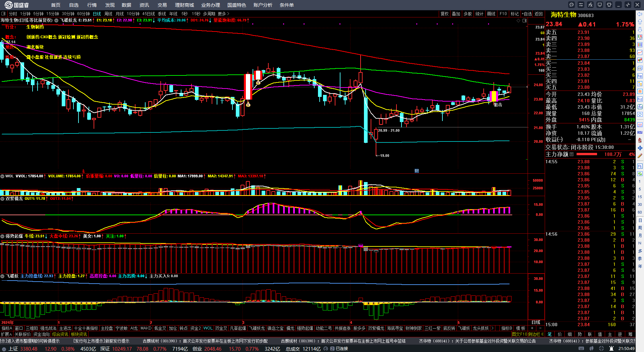Open the 图文F10 link
The height and width of the screenshot is (352, 644).
pyautogui.click(x=520, y=334)
